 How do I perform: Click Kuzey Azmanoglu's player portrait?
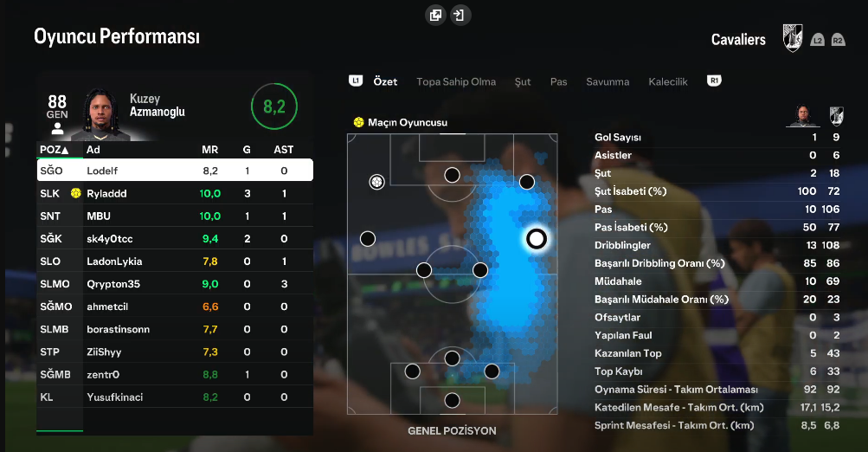click(101, 114)
